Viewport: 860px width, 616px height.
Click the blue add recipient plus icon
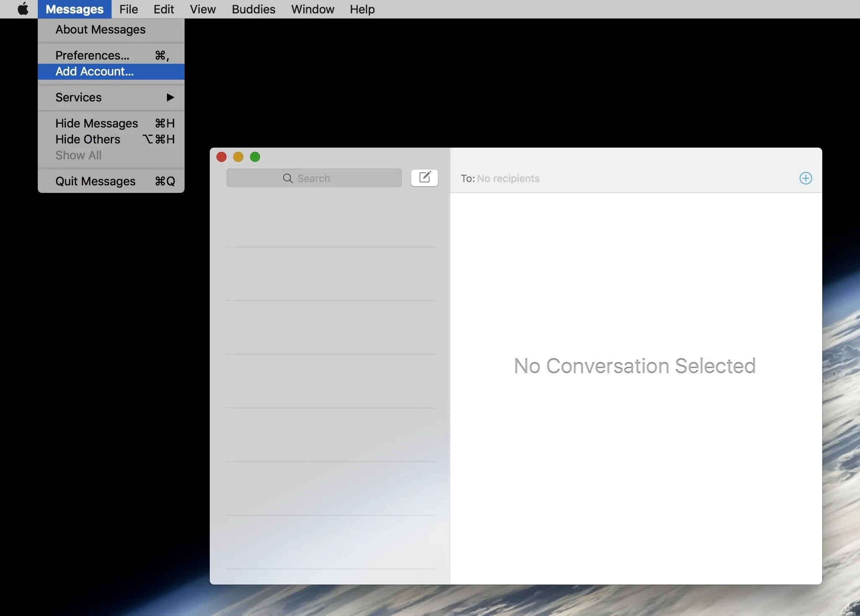[805, 178]
